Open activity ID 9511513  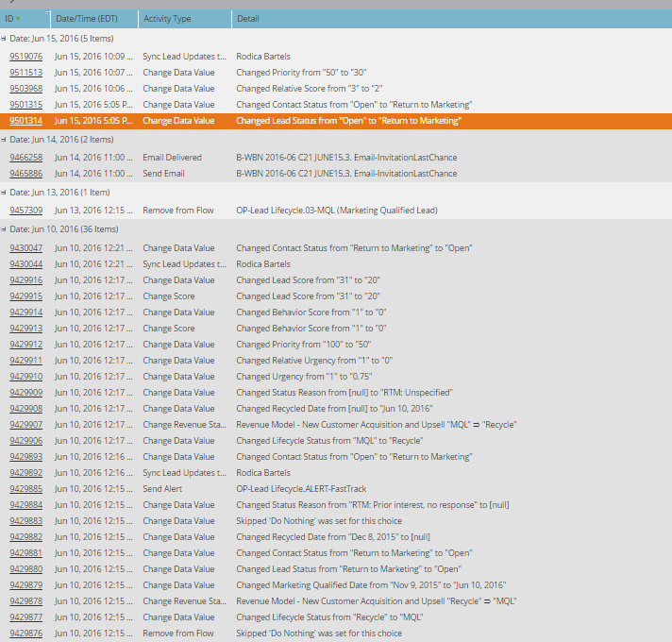26,73
